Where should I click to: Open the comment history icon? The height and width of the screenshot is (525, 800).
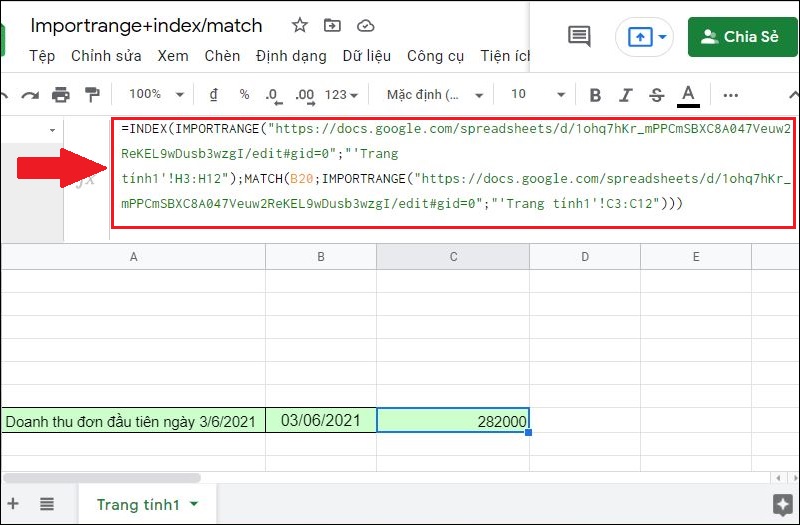[579, 36]
